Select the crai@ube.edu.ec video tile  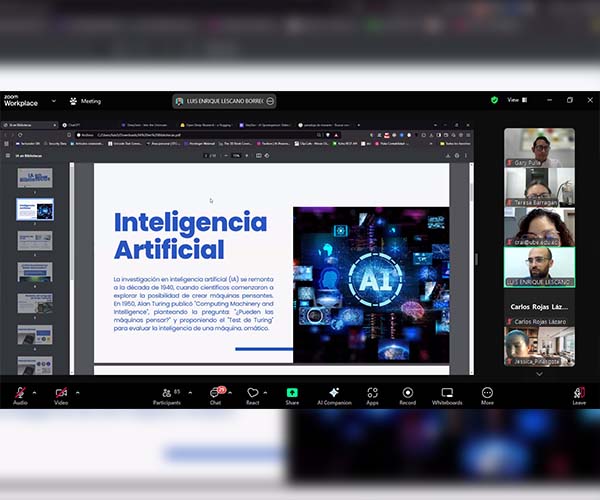[x=539, y=227]
